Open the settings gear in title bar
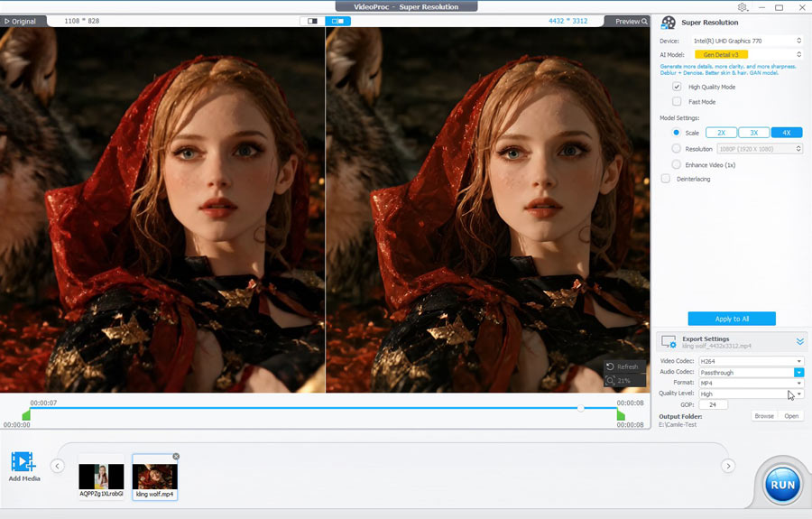This screenshot has height=519, width=812. (x=743, y=7)
